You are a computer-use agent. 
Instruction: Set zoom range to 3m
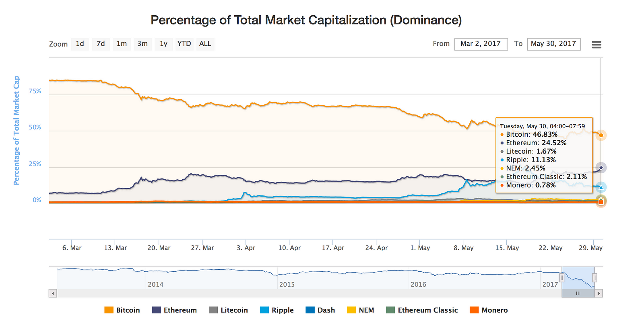tap(142, 44)
